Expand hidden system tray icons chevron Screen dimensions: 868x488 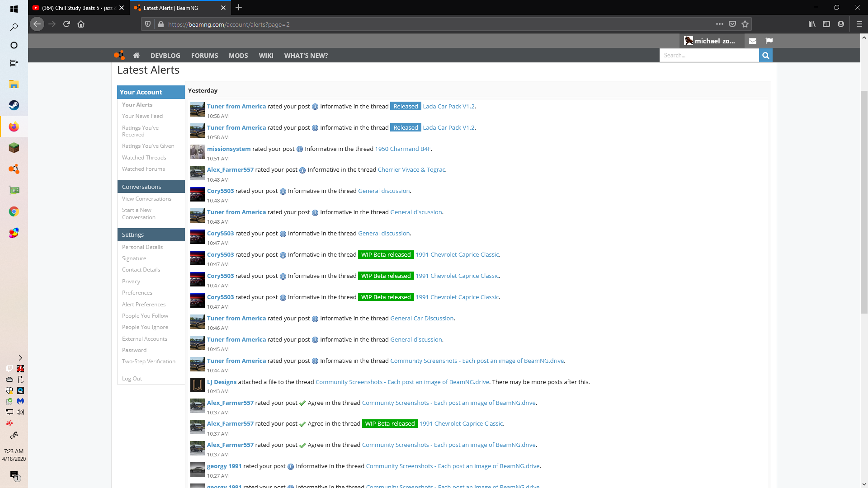click(x=20, y=357)
